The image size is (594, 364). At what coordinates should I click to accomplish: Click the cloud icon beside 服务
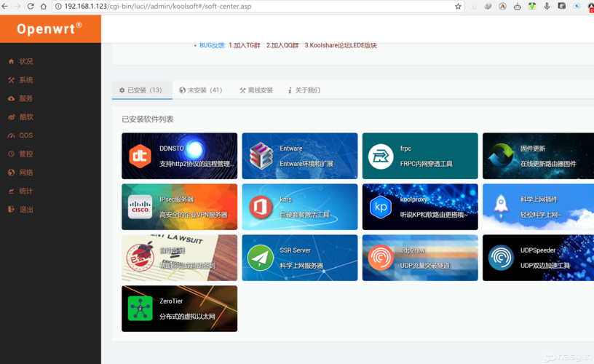coord(11,98)
